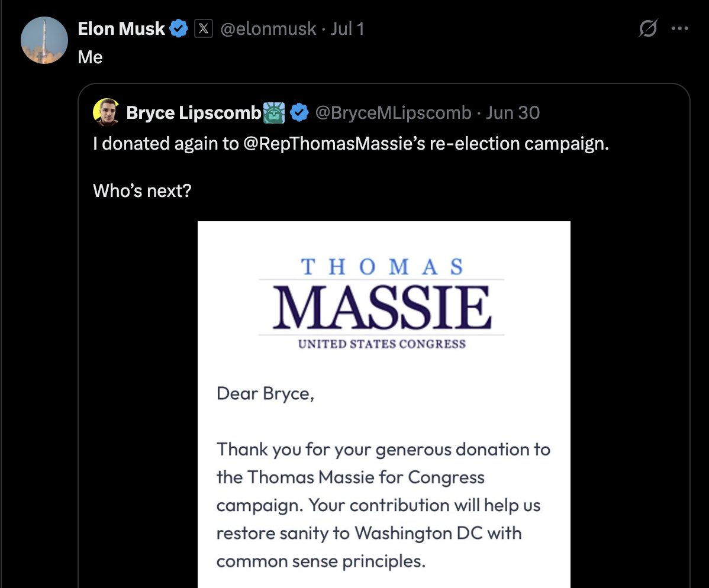Viewport: 709px width, 588px height.
Task: Click the blue verified badge beside Elon Musk
Action: click(x=179, y=28)
